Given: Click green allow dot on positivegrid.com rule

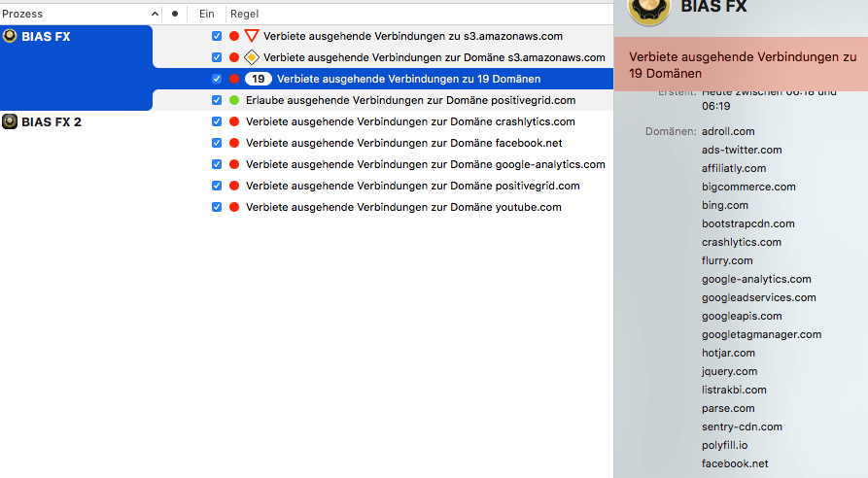Looking at the screenshot, I should point(234,100).
